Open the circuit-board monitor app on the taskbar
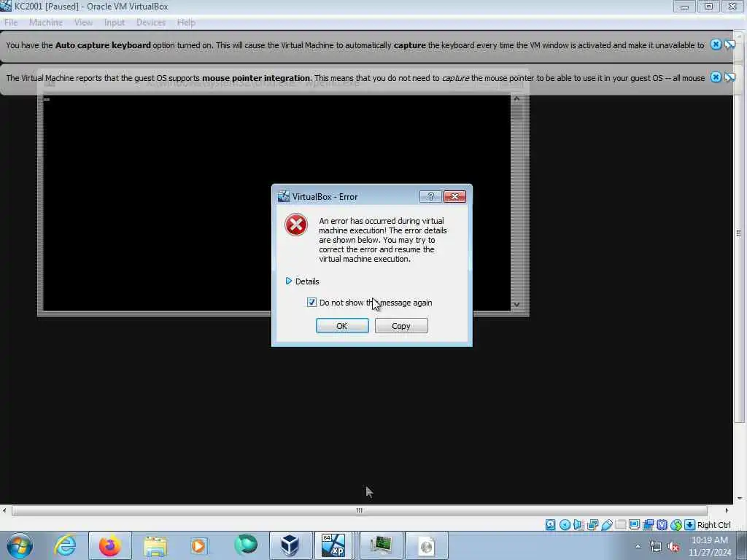 (x=381, y=545)
